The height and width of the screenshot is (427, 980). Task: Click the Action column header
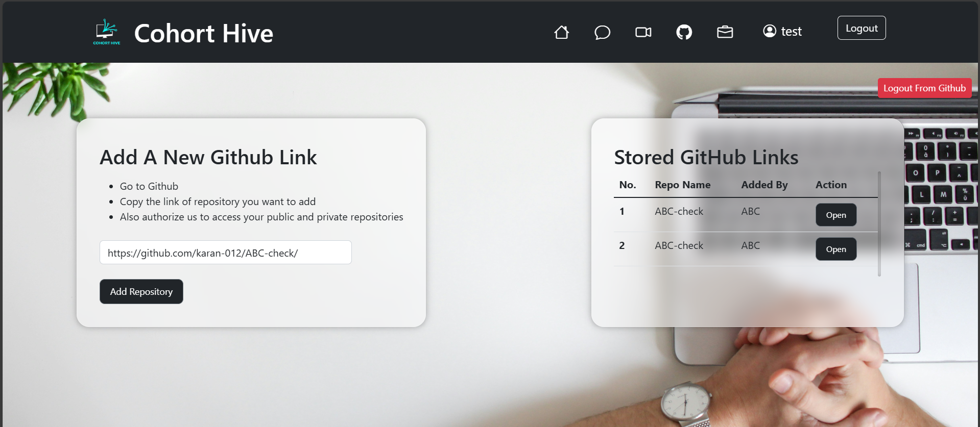tap(831, 185)
